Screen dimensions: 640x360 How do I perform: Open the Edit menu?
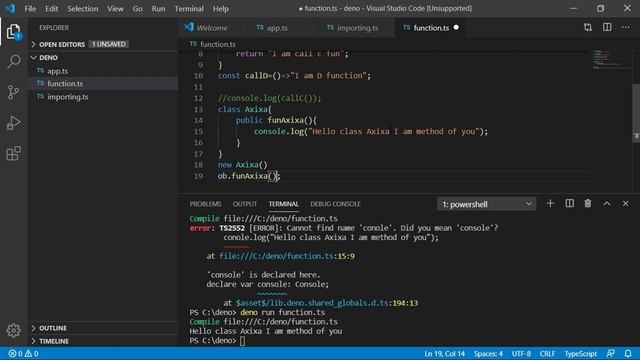[51, 9]
